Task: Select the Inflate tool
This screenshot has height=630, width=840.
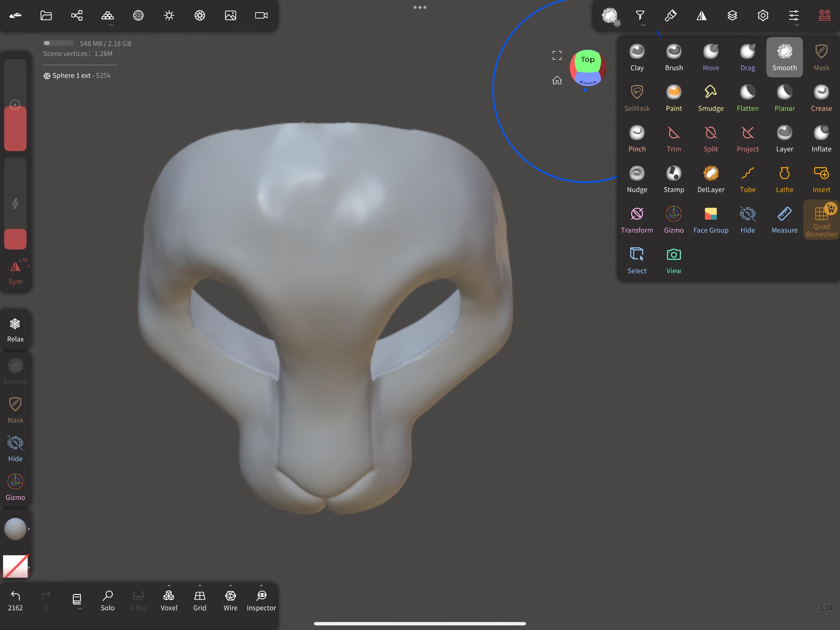Action: click(821, 139)
